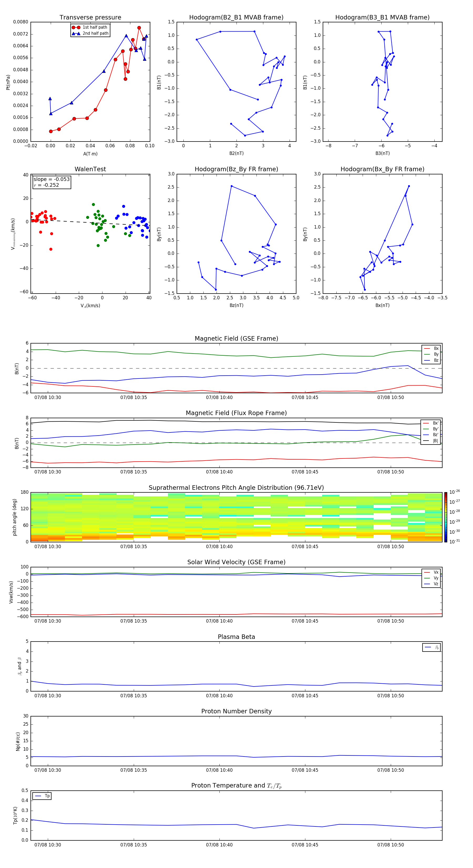Click the 10^-31 colorbar label
This screenshot has width=473, height=868.
455,542
